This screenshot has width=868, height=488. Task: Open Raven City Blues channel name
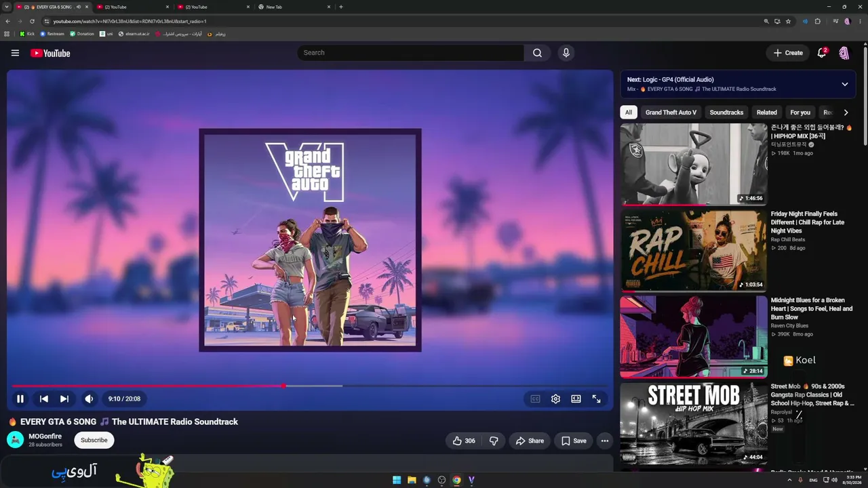coord(791,325)
